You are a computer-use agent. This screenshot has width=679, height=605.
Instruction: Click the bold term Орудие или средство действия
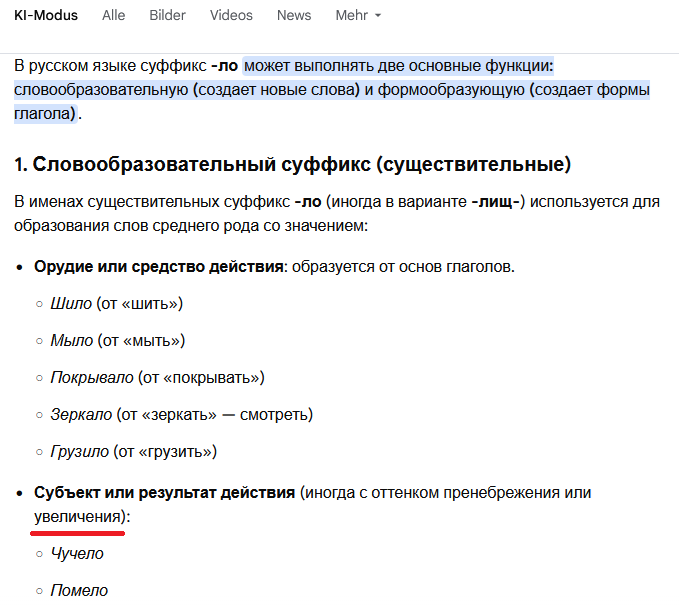(160, 267)
